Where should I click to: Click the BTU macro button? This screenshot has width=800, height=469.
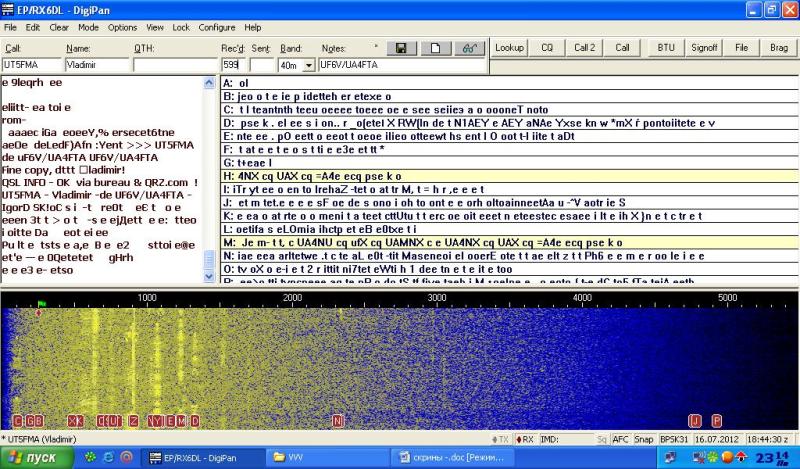(x=666, y=48)
